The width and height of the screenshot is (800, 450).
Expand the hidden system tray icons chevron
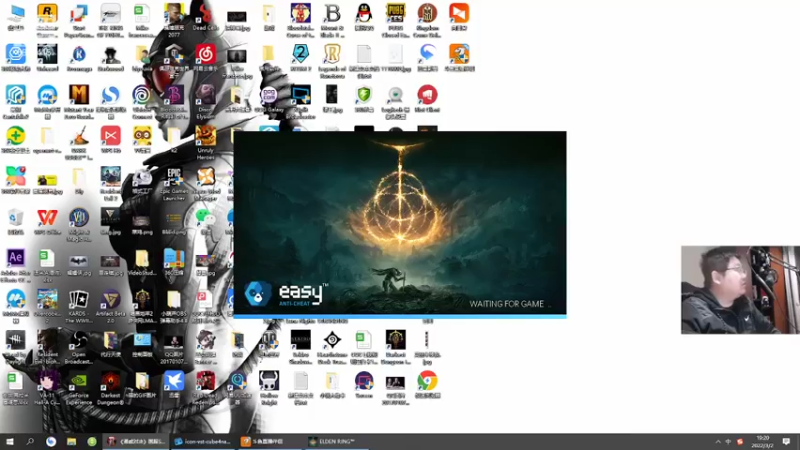tap(718, 441)
